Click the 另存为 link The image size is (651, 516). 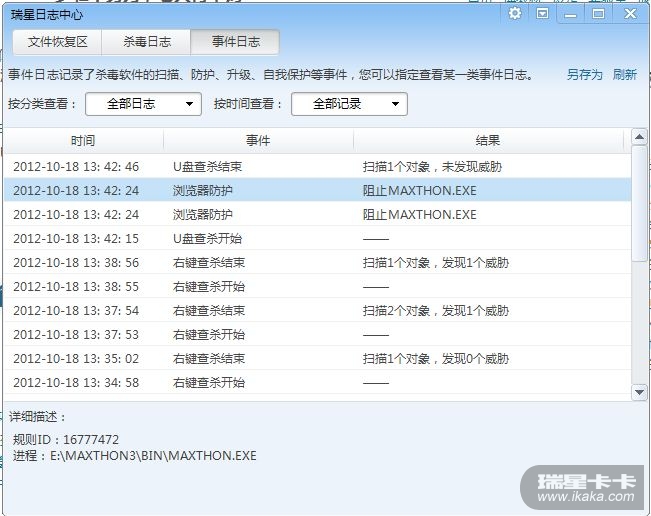point(584,75)
